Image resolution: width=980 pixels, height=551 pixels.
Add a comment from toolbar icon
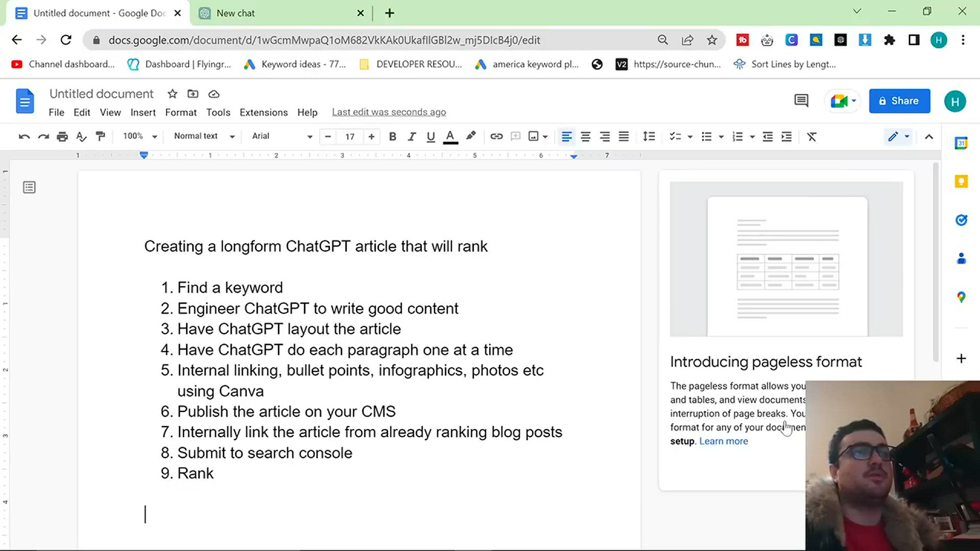516,136
